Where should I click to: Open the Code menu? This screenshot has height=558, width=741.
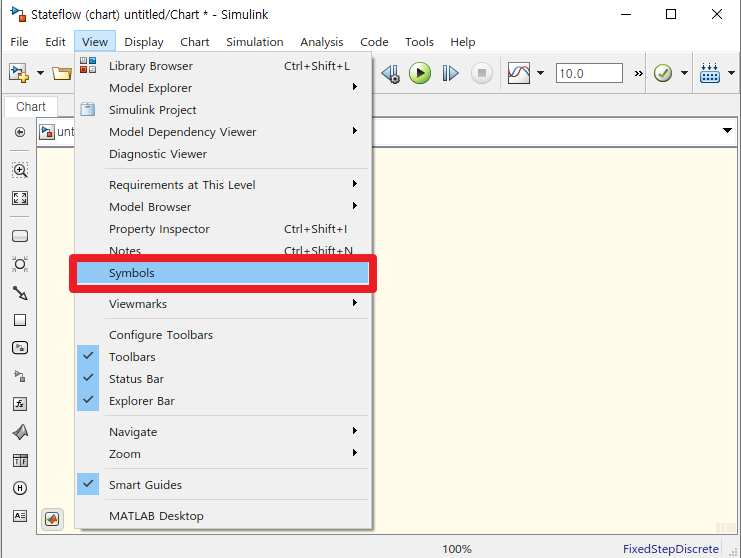[x=374, y=42]
